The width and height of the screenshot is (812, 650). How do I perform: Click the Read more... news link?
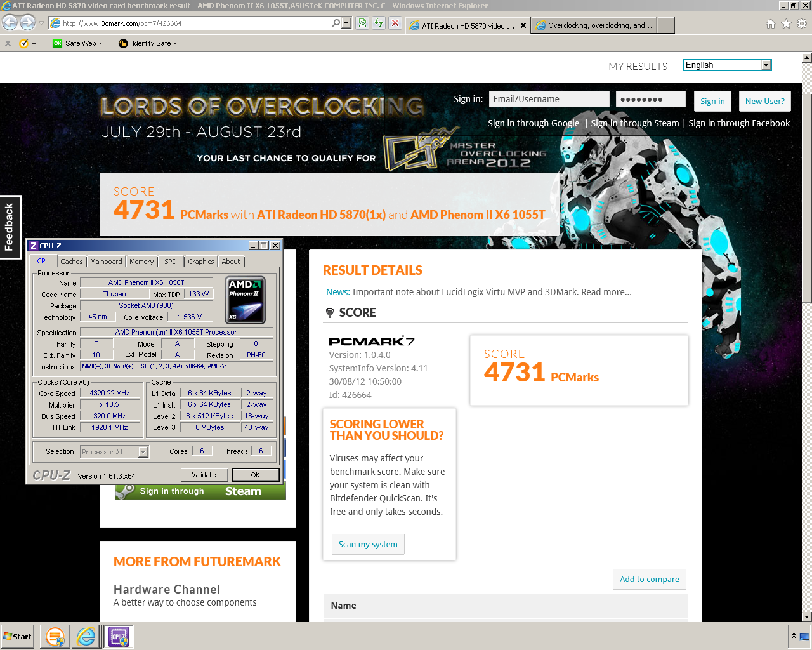(x=606, y=292)
